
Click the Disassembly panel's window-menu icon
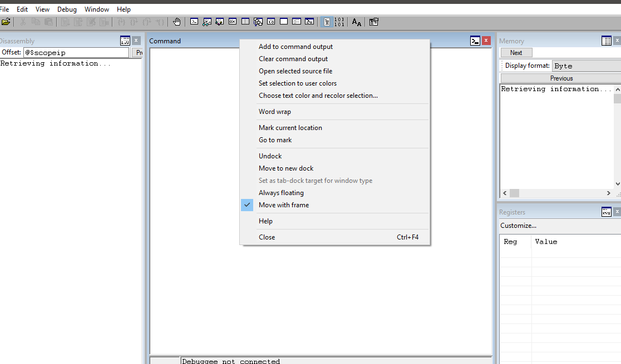coord(125,41)
